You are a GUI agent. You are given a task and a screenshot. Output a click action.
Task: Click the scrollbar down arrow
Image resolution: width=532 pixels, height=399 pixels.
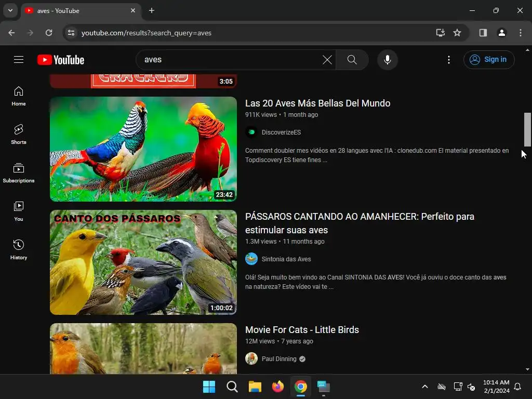tap(527, 369)
